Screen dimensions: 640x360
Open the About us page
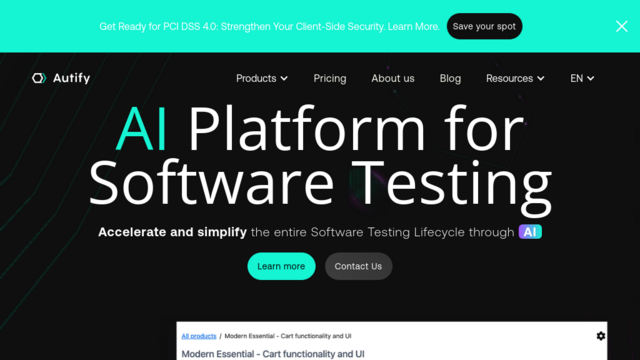tap(393, 78)
